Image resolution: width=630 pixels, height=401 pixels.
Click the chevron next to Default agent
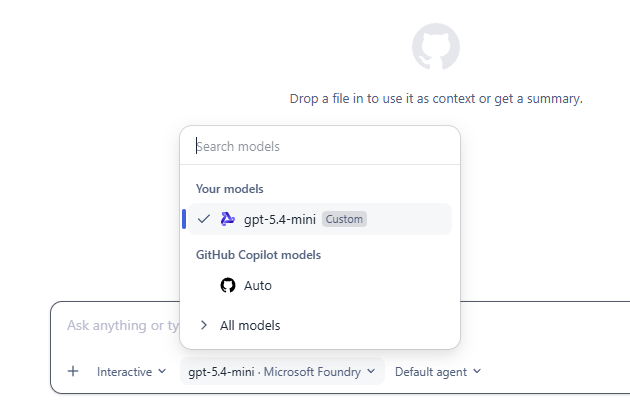[477, 371]
